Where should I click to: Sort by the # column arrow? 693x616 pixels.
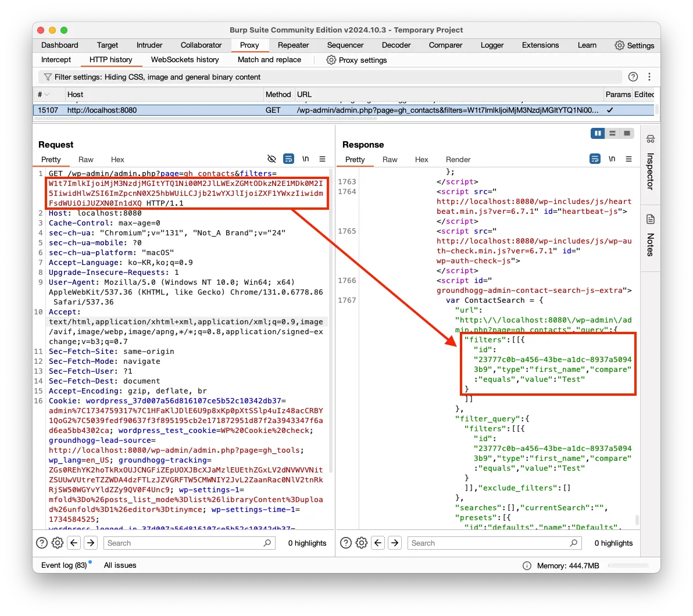[x=46, y=94]
